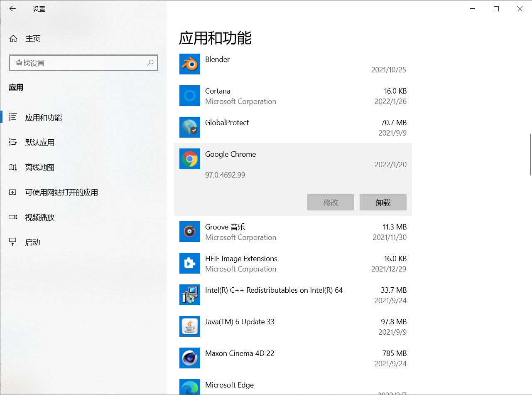Select 启动 from the sidebar

(33, 242)
